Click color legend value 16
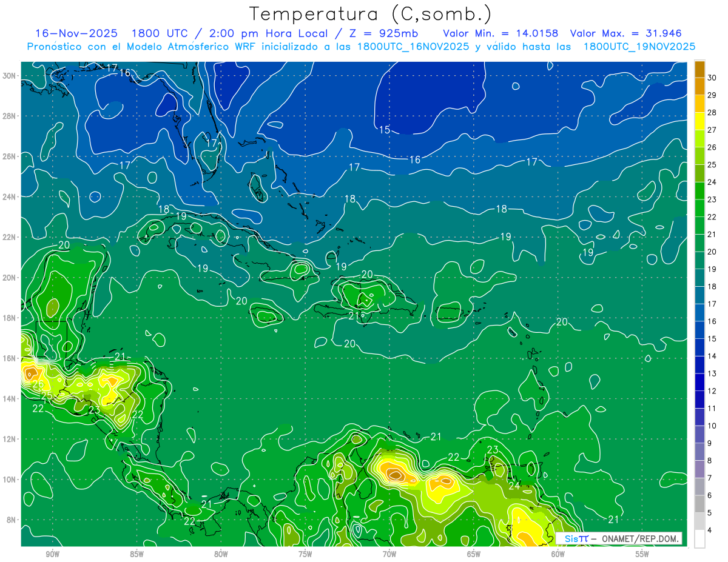Viewport: 728px width, 562px height. pos(712,321)
